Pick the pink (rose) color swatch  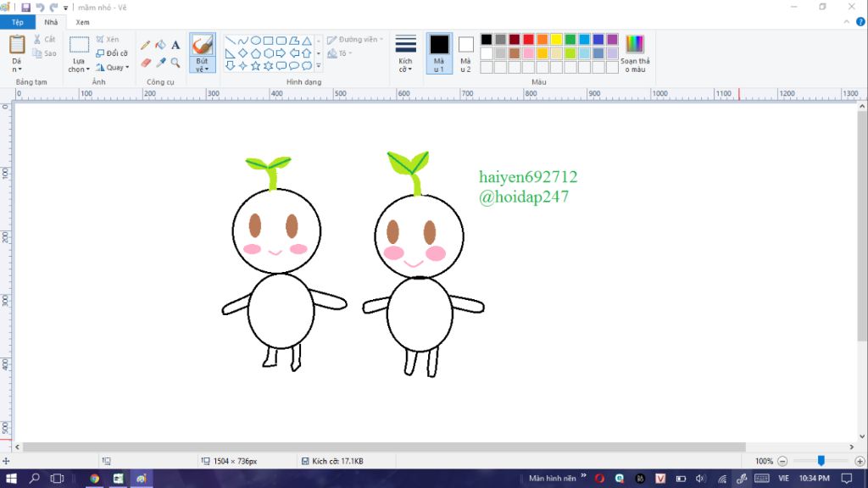pos(529,53)
